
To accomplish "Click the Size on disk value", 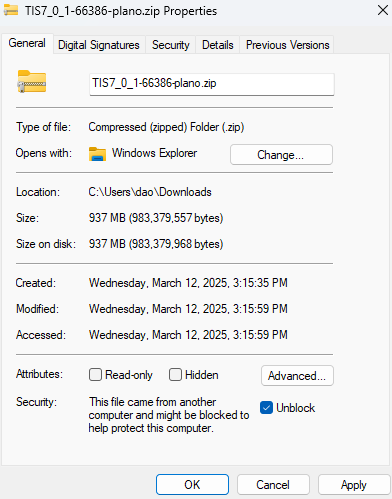I will tap(156, 244).
